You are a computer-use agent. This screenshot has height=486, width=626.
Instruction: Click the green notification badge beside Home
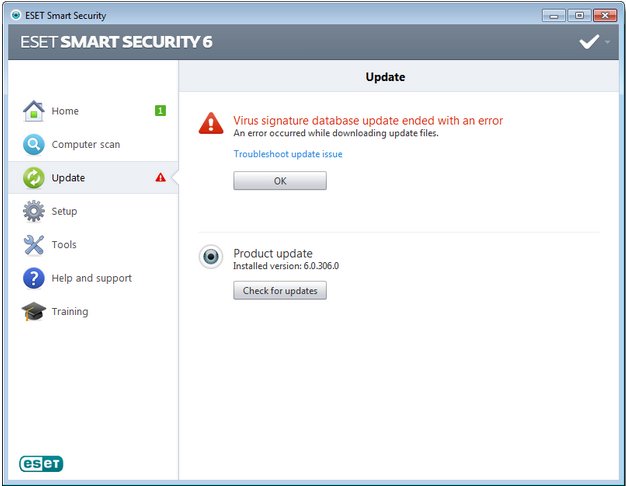click(x=160, y=111)
